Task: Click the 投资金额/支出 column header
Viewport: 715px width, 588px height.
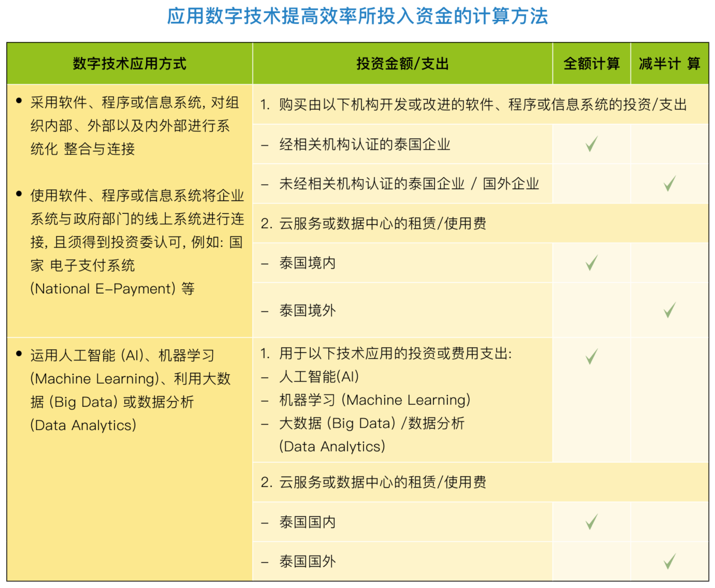Action: click(402, 64)
